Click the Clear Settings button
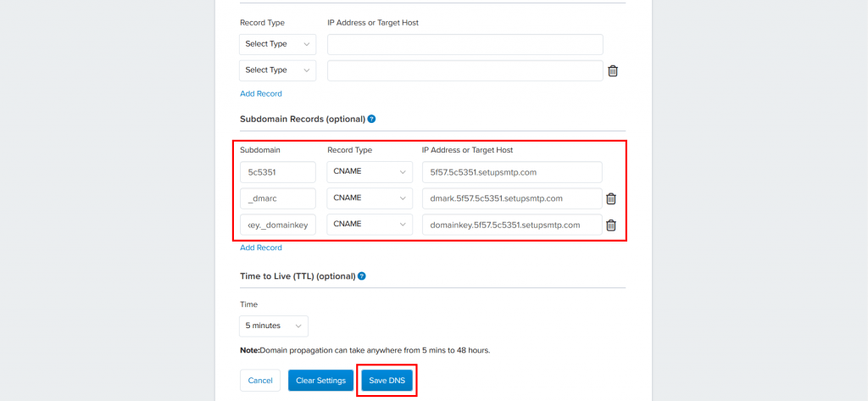The height and width of the screenshot is (401, 868). click(320, 381)
